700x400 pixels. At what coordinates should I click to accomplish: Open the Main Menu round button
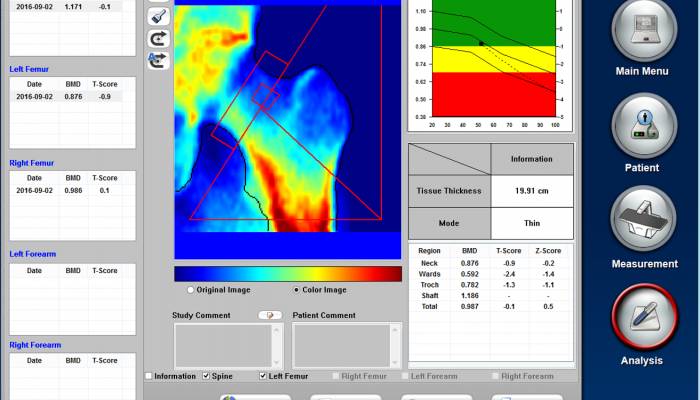coord(644,29)
